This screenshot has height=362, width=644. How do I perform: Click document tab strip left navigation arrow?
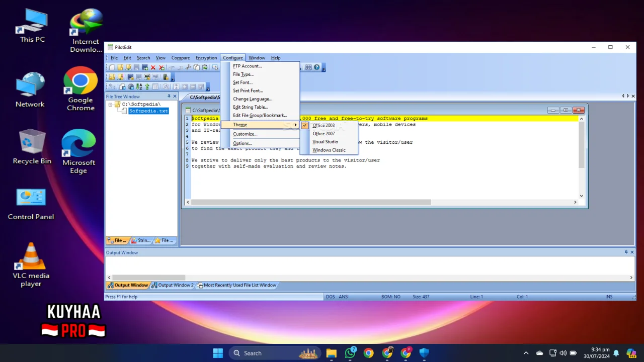[623, 96]
